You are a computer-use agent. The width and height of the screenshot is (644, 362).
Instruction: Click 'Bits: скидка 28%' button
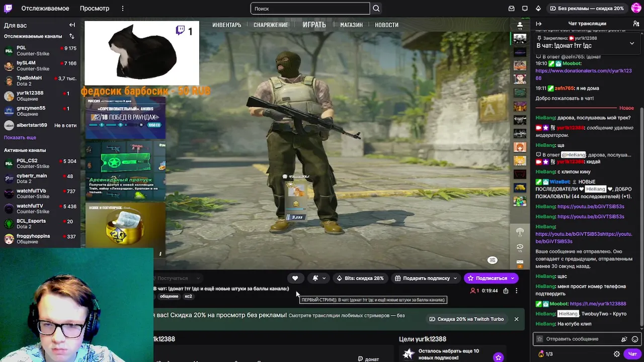(360, 278)
